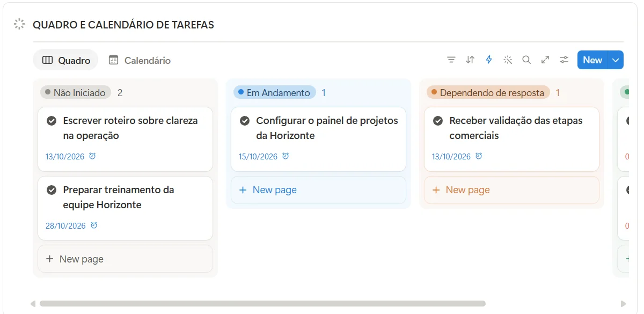Click the horizontal scrollbar under the board
The image size is (644, 314).
coord(262,304)
